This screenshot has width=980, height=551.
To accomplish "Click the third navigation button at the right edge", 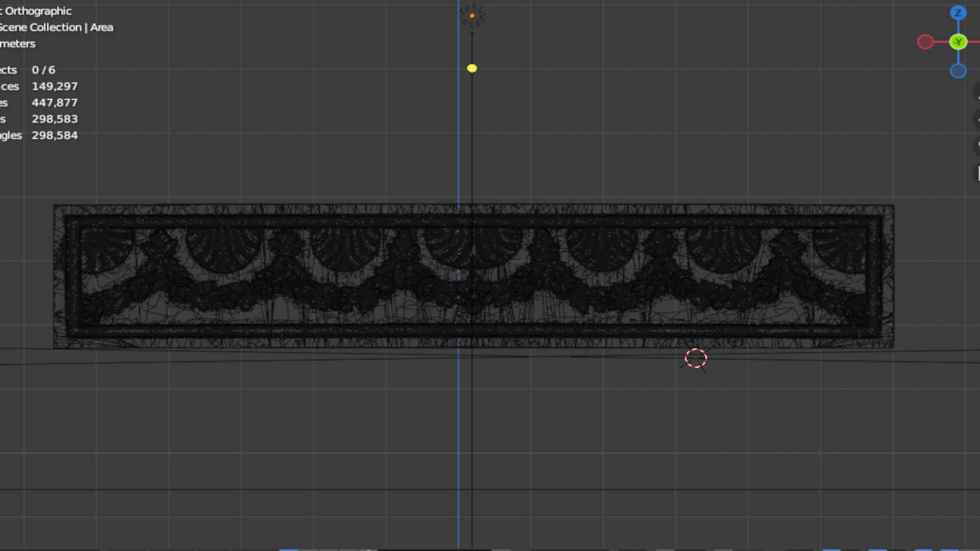I will click(977, 145).
